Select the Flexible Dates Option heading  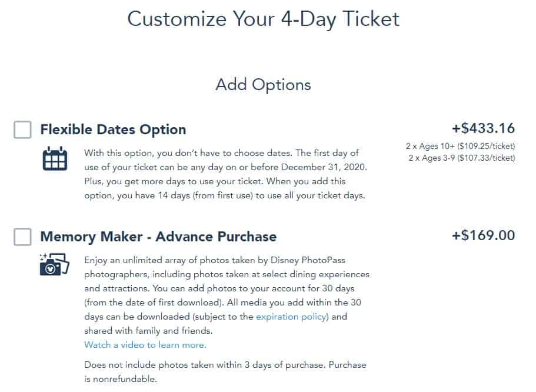tap(113, 129)
